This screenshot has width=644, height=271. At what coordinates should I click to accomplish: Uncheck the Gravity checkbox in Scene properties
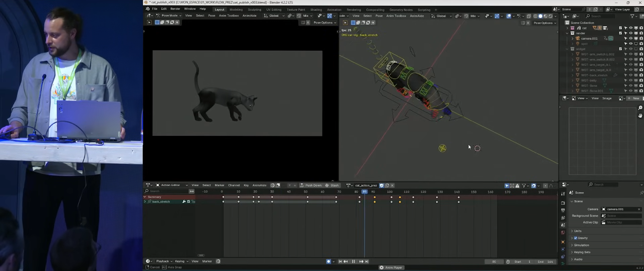click(x=576, y=238)
